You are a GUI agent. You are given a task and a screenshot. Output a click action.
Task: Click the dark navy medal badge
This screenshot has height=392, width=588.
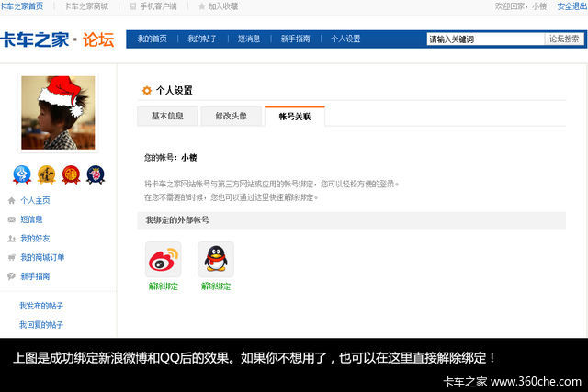click(95, 174)
